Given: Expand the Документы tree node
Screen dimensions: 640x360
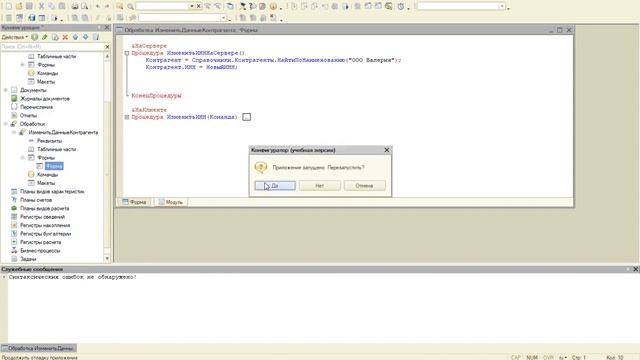Looking at the screenshot, I should click(x=6, y=90).
